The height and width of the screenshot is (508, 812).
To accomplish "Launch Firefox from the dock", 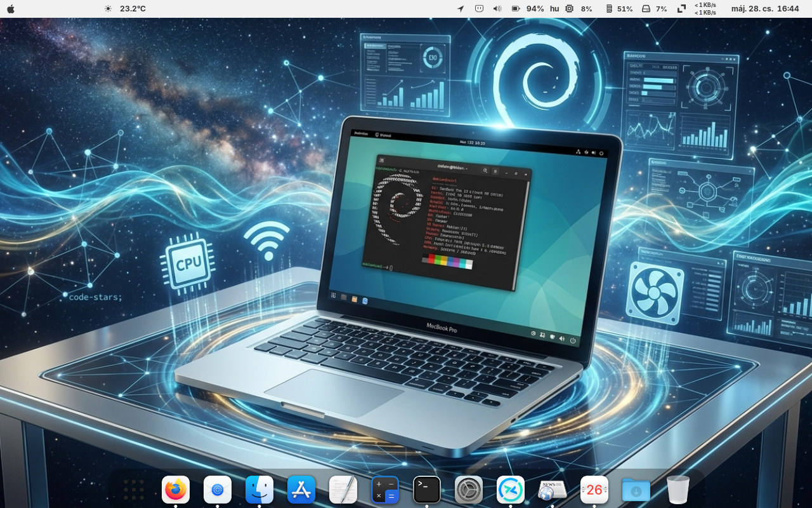I will coord(176,490).
